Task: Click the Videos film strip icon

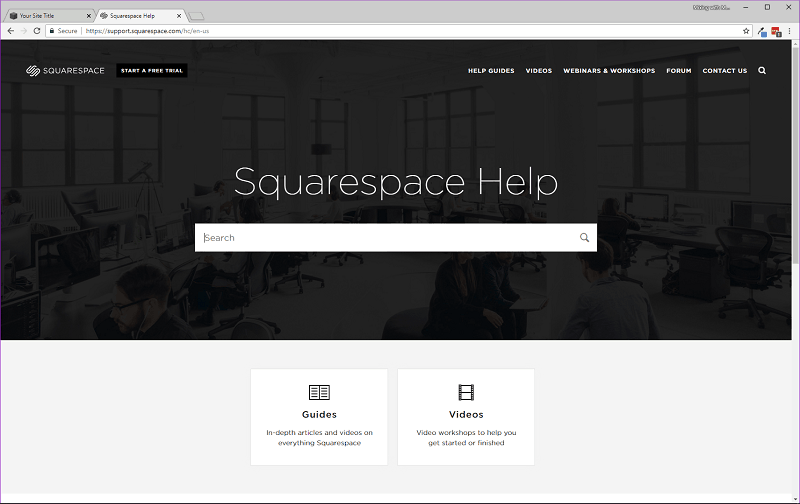Action: [x=466, y=392]
